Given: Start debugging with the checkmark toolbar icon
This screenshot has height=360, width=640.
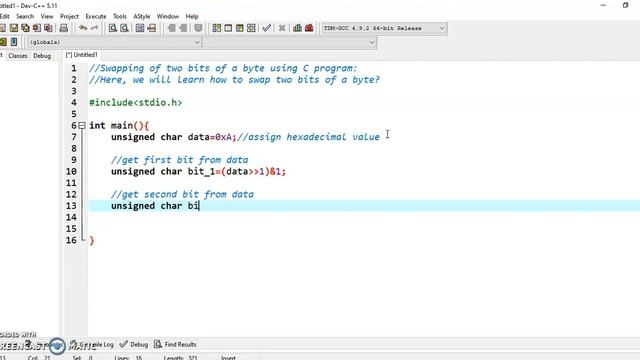Looking at the screenshot, I should [267, 28].
